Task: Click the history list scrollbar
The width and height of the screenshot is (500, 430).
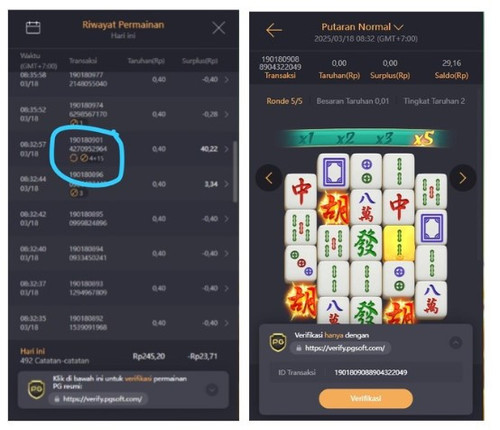Action: tap(235, 171)
